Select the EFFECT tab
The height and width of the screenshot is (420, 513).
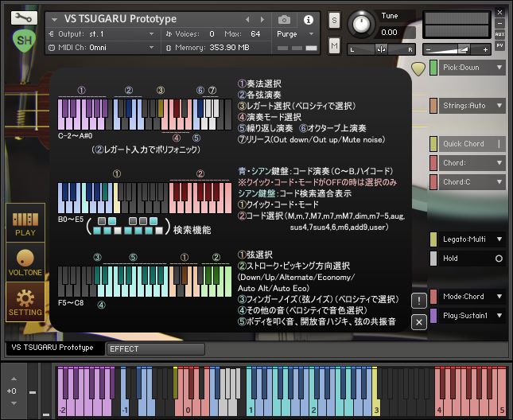pyautogui.click(x=155, y=349)
